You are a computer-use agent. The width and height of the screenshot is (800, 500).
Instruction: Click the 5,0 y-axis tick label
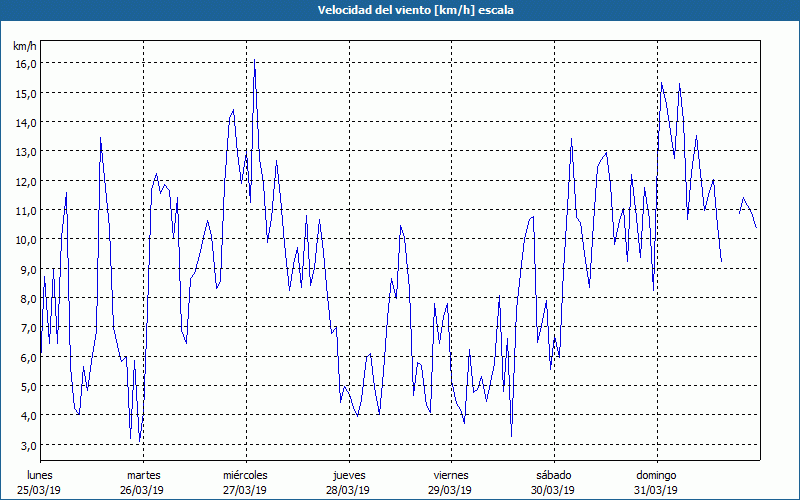pos(27,386)
